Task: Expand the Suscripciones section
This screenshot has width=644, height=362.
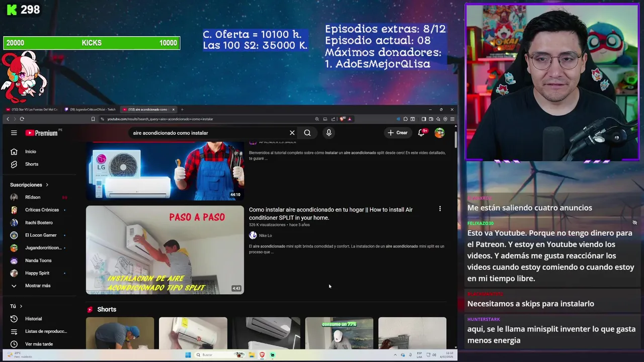Action: (29, 185)
